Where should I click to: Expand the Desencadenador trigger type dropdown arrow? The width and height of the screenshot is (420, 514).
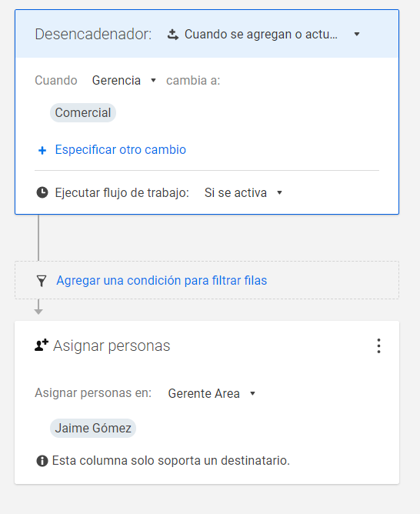point(357,34)
